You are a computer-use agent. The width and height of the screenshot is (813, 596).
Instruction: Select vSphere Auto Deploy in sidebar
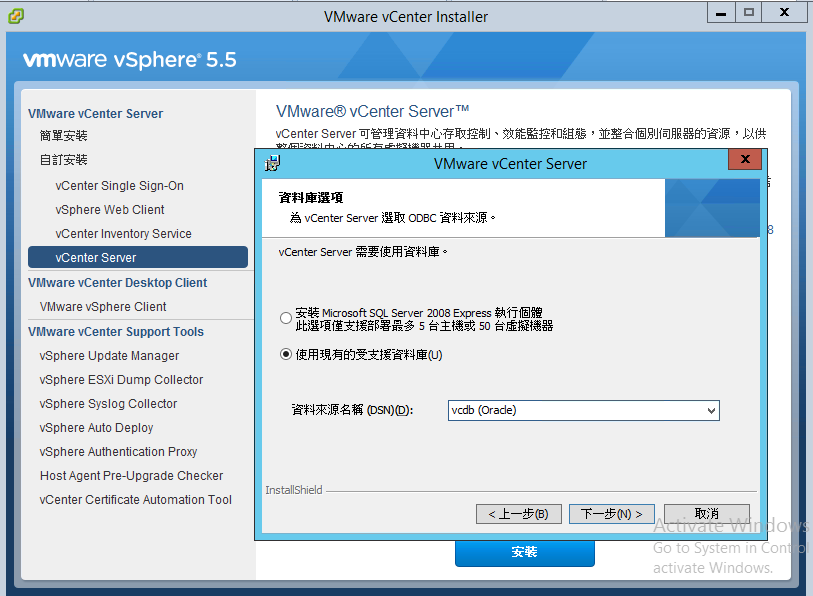[x=96, y=428]
